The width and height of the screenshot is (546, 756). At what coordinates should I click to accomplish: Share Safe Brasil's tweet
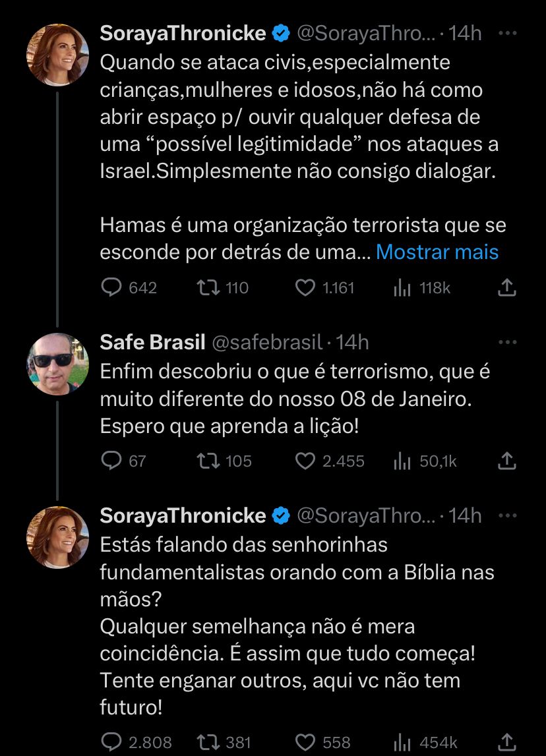[x=506, y=461]
